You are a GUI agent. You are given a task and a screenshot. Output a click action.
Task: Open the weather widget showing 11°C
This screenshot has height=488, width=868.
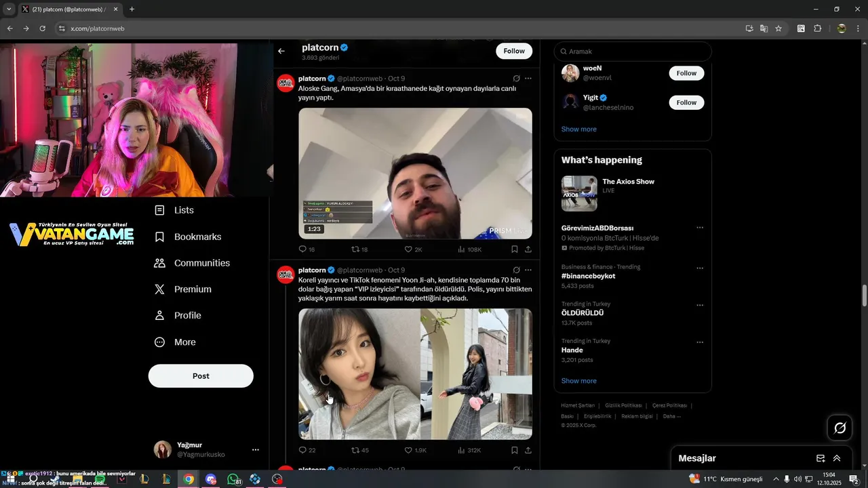[x=726, y=479]
